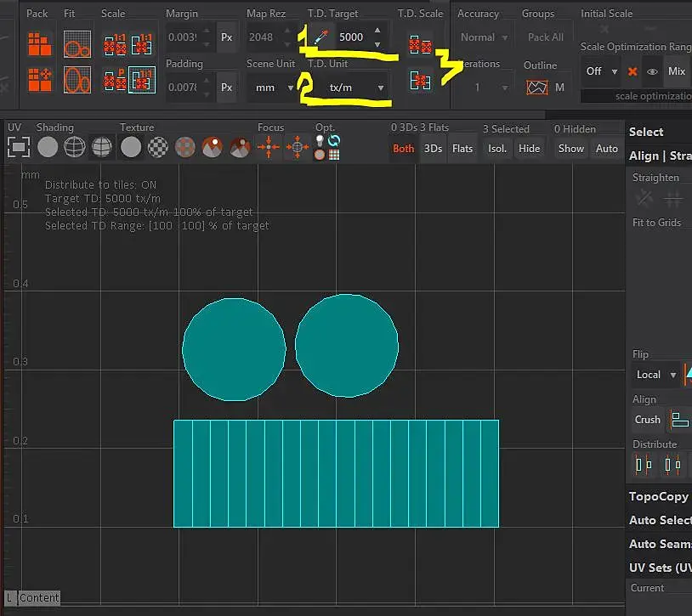Click the Crush align button
Image resolution: width=692 pixels, height=616 pixels.
648,420
